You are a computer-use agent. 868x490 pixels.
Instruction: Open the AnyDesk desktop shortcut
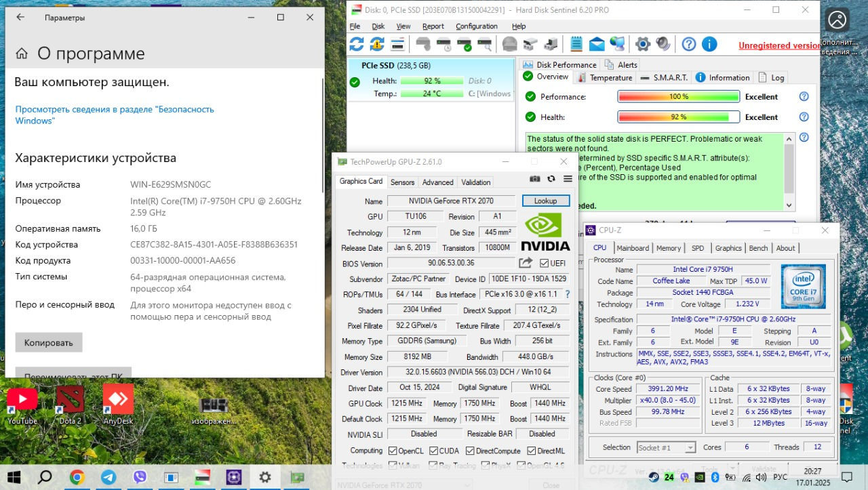pos(118,404)
